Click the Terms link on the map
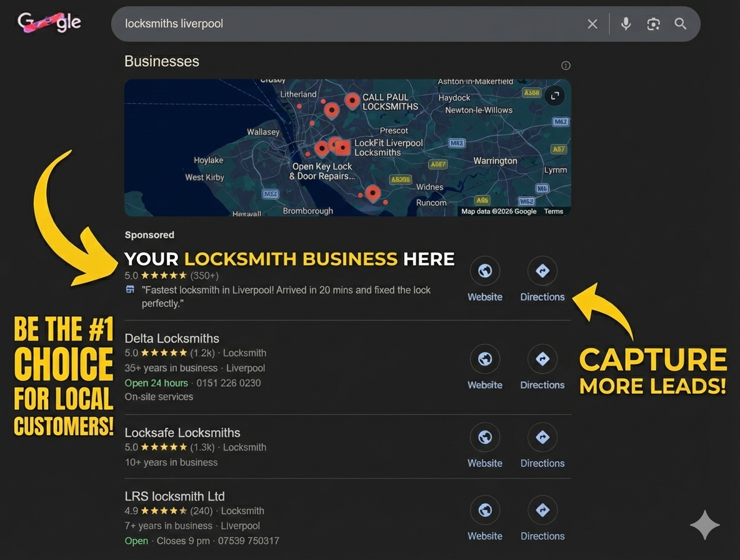 click(x=553, y=211)
